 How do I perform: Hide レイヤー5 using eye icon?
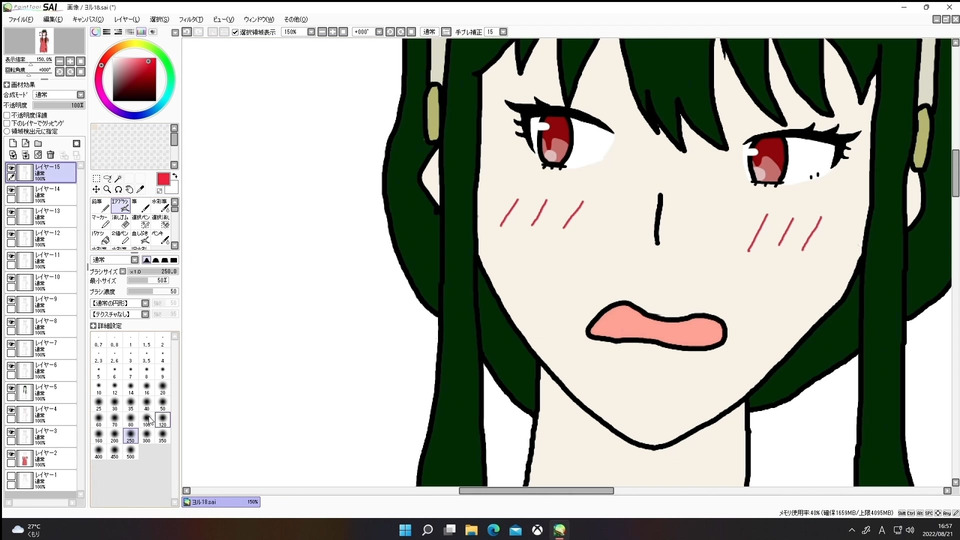pyautogui.click(x=11, y=389)
